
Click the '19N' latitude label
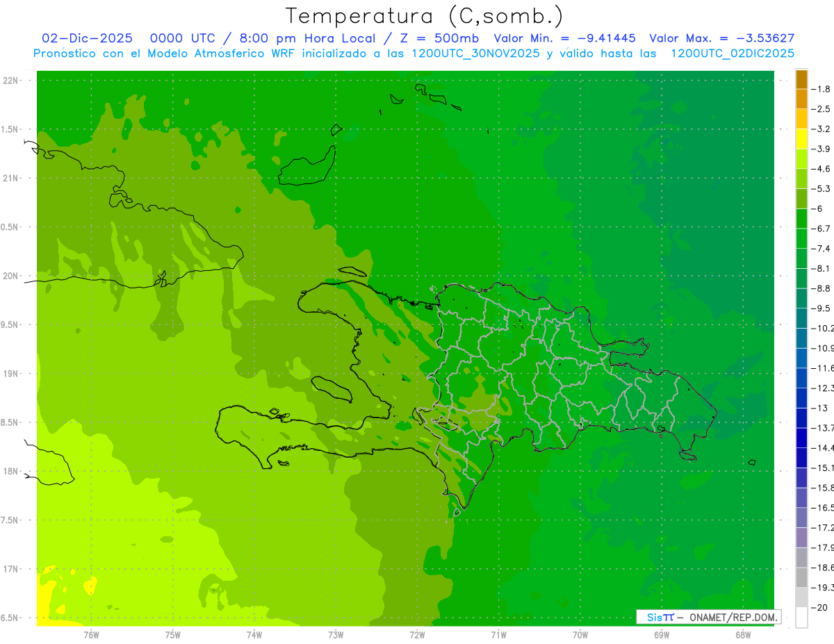10,374
